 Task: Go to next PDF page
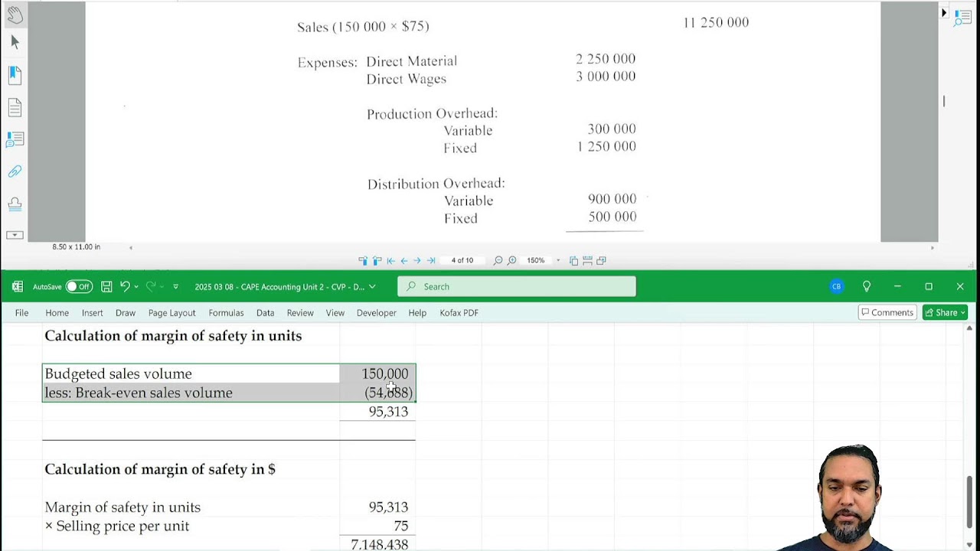pos(417,261)
